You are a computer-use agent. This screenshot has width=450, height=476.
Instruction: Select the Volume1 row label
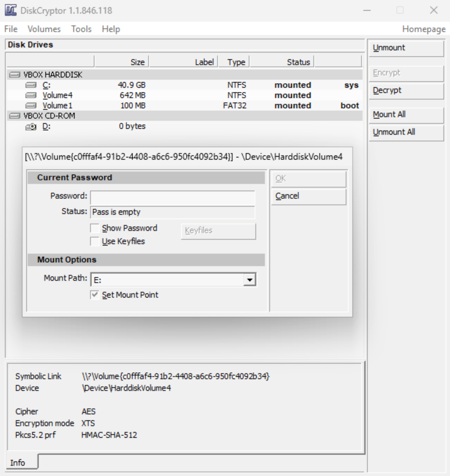[x=57, y=106]
